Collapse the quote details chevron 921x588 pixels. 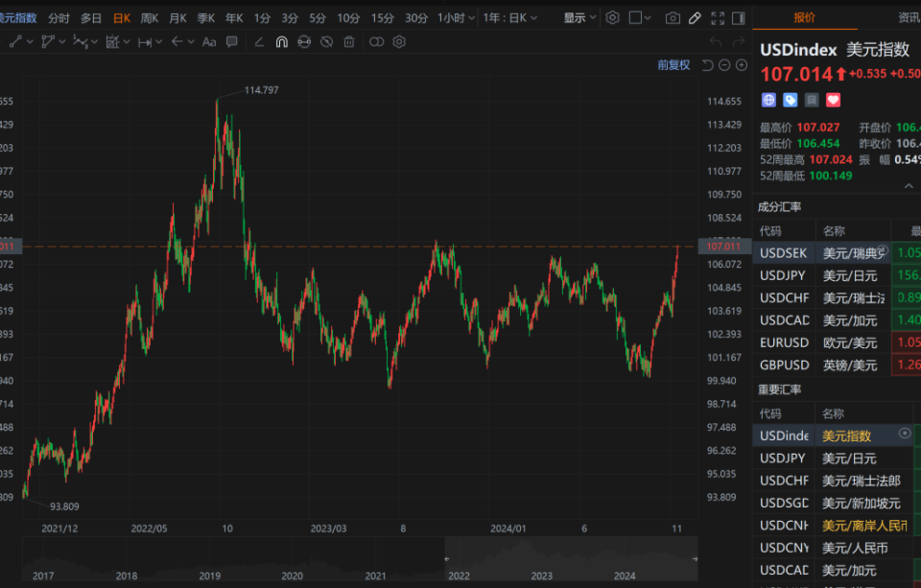coord(909,186)
